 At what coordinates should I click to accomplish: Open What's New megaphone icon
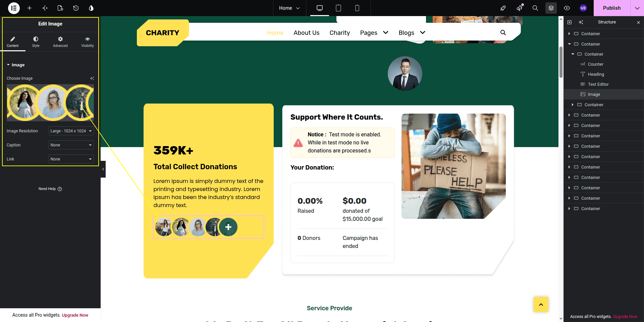tap(520, 8)
